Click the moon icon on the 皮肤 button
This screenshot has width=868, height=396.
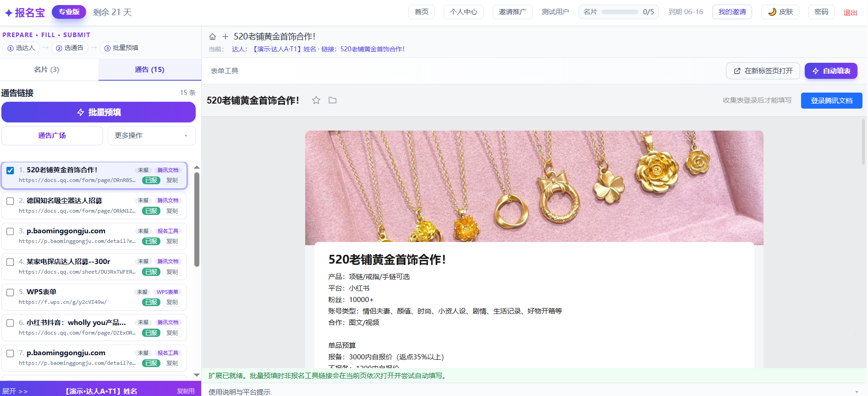(x=772, y=12)
